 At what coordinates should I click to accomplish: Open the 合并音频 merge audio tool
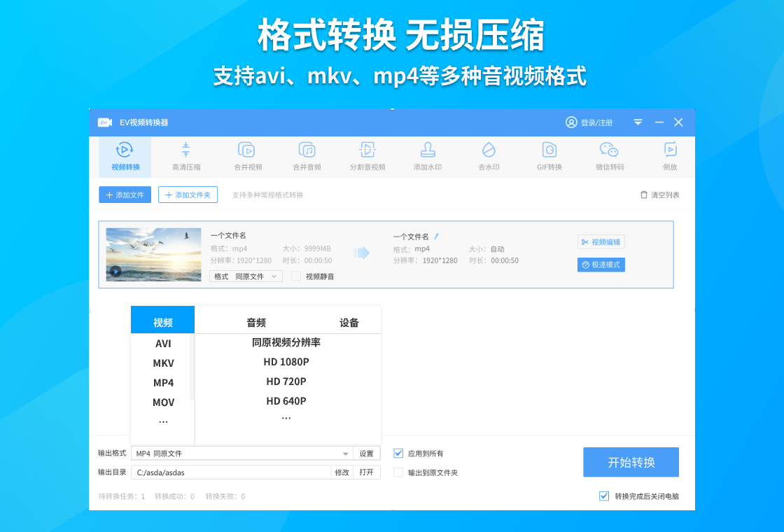[x=307, y=157]
